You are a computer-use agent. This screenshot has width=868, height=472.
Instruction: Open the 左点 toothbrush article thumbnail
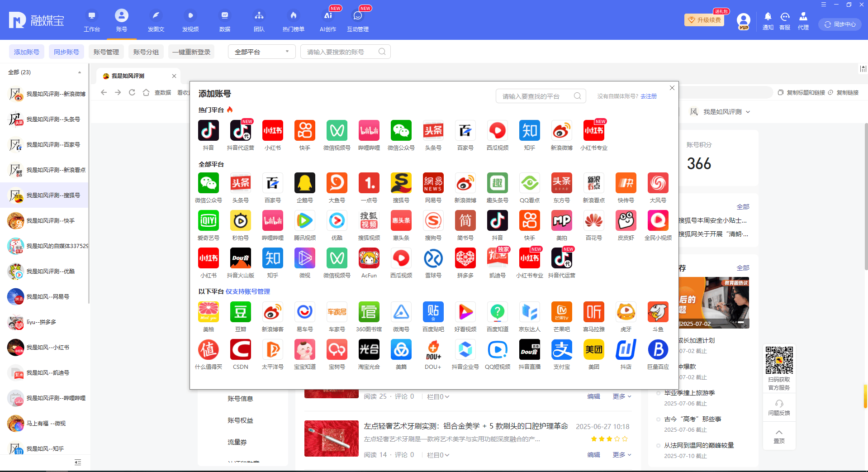pyautogui.click(x=332, y=439)
